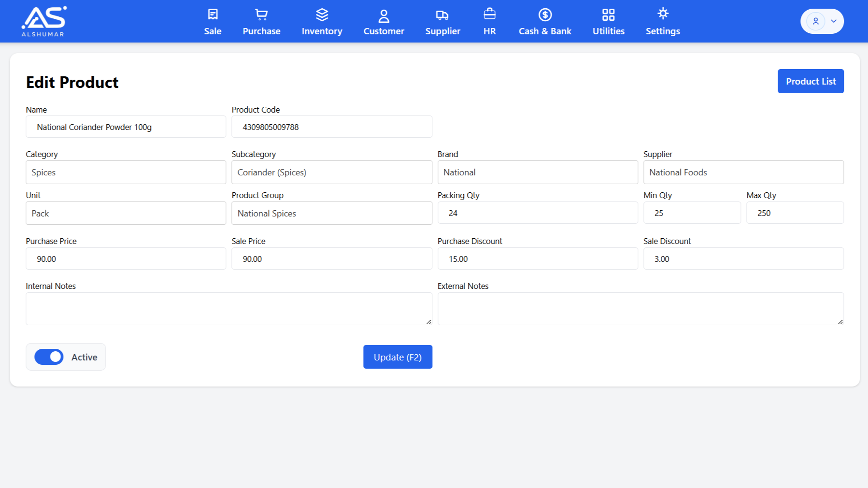Open the Category field showing Spices

coord(126,172)
